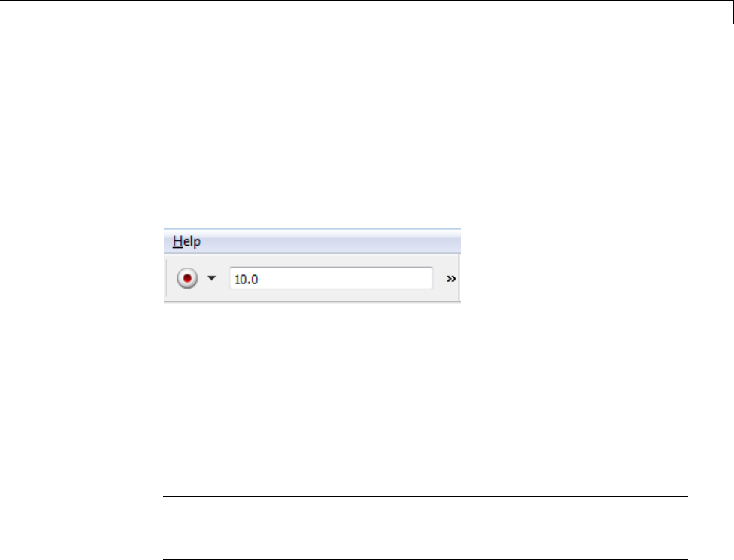Click the toolbar grip handle left of record
Image resolution: width=734 pixels, height=560 pixels.
167,278
